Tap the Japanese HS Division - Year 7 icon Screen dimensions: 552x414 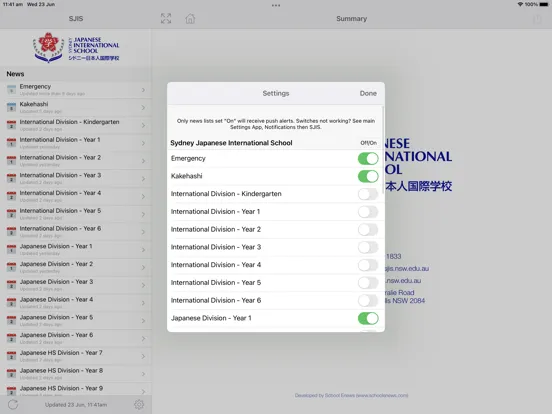click(x=12, y=356)
